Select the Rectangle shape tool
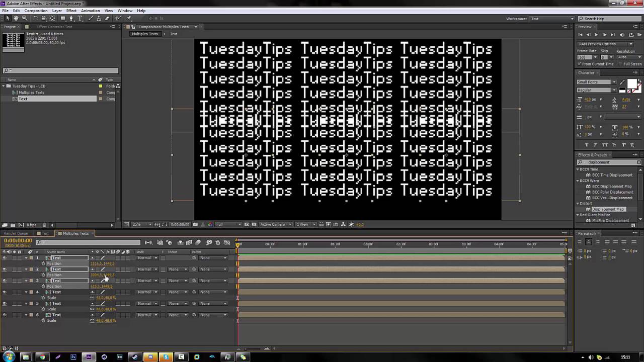Screen dimensions: 644x362 (63, 18)
